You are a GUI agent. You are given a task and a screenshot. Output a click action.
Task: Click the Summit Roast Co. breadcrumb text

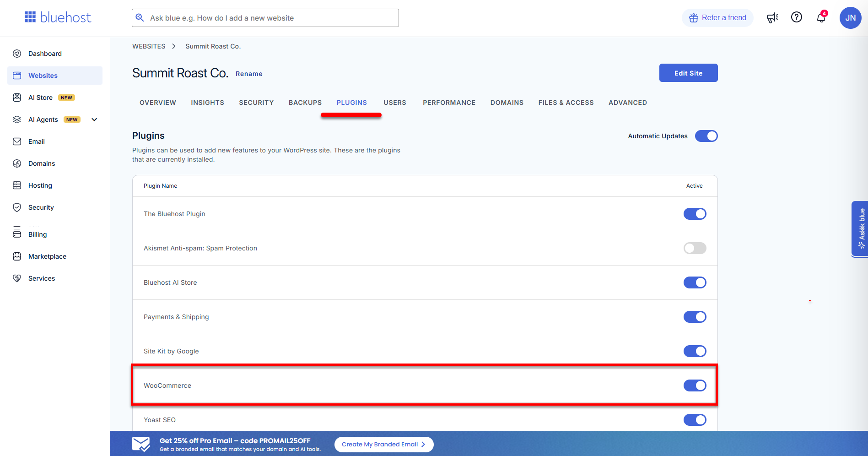(x=213, y=46)
